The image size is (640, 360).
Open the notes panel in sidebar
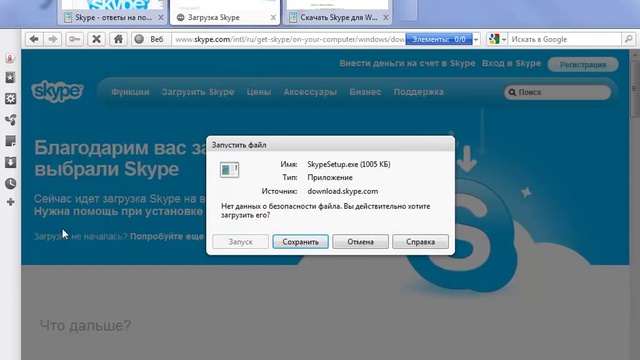pos(11,141)
